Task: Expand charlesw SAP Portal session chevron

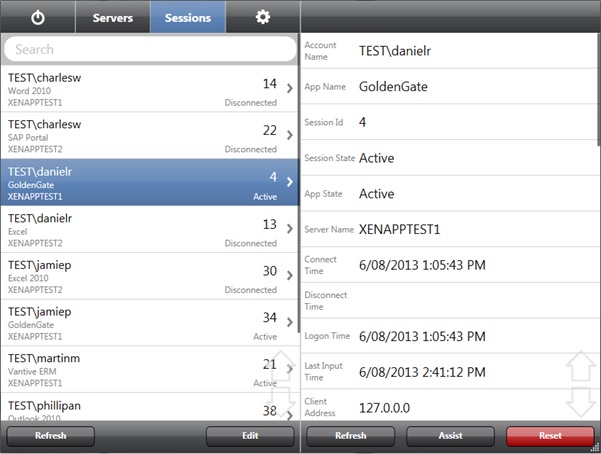Action: 290,135
